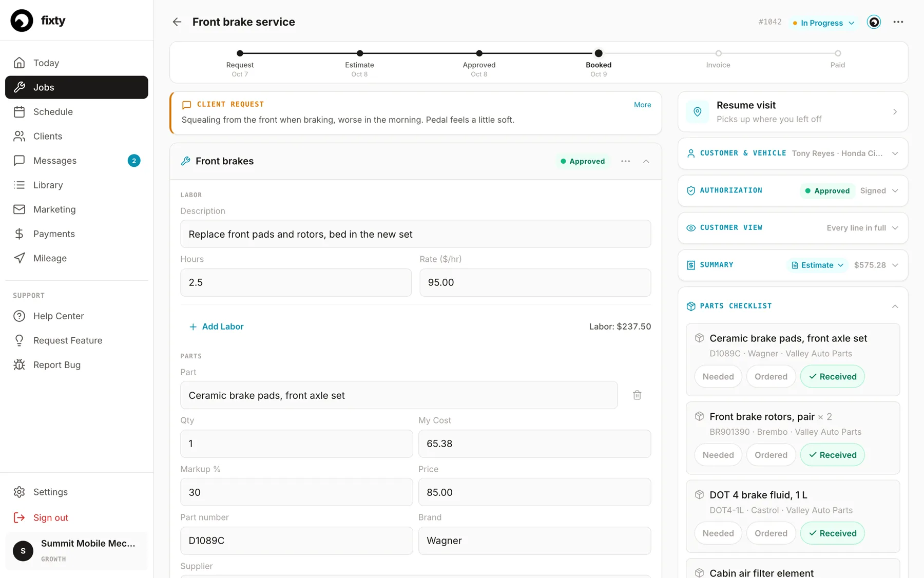Click the fixty logo icon
The image size is (924, 578).
tap(22, 21)
